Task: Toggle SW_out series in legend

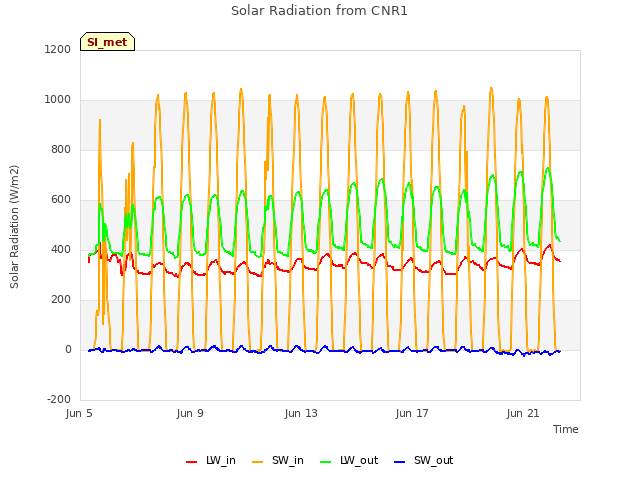Action: coord(424,461)
